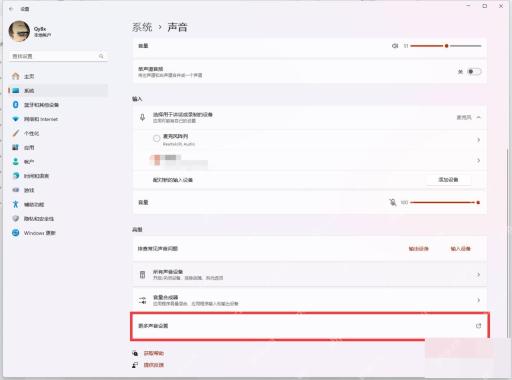Open 所有声音设备 with its chevron
The image size is (512, 380).
[x=478, y=275]
